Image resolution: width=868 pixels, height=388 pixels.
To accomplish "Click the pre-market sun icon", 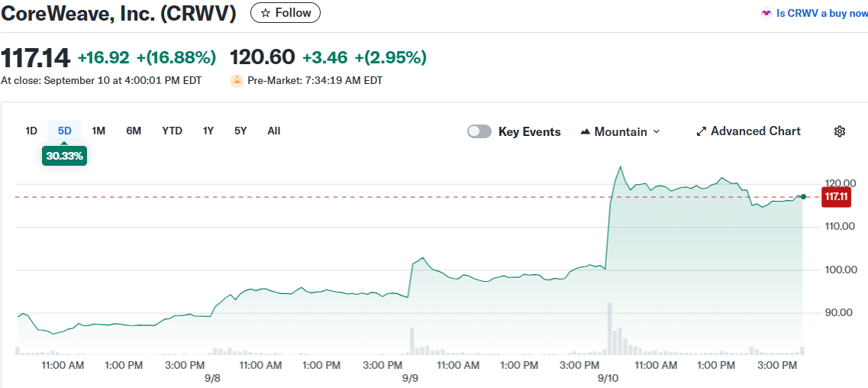I will coord(237,80).
